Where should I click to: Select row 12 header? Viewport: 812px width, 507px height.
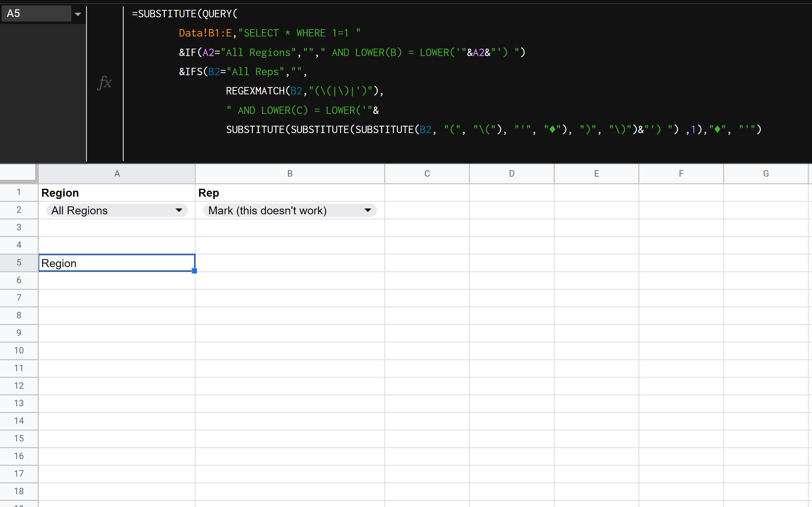[x=19, y=386]
